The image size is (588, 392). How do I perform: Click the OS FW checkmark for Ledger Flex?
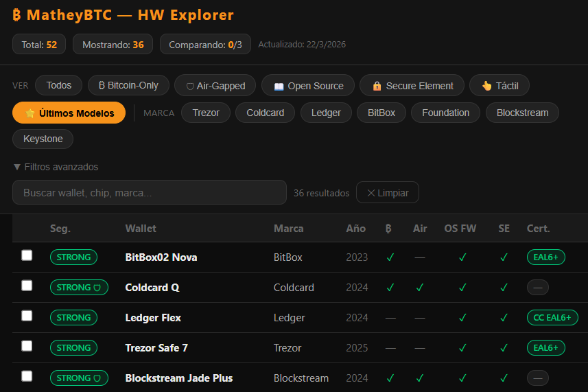[x=462, y=318]
